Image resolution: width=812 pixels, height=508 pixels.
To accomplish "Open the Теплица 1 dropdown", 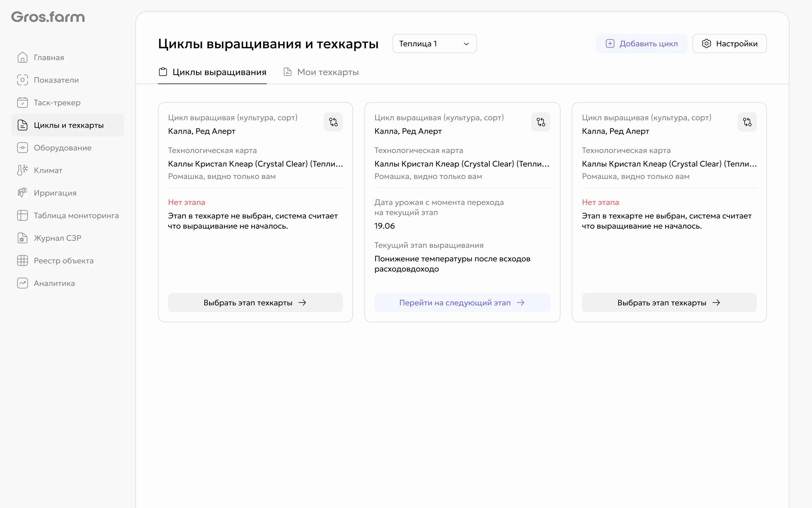I will [434, 44].
